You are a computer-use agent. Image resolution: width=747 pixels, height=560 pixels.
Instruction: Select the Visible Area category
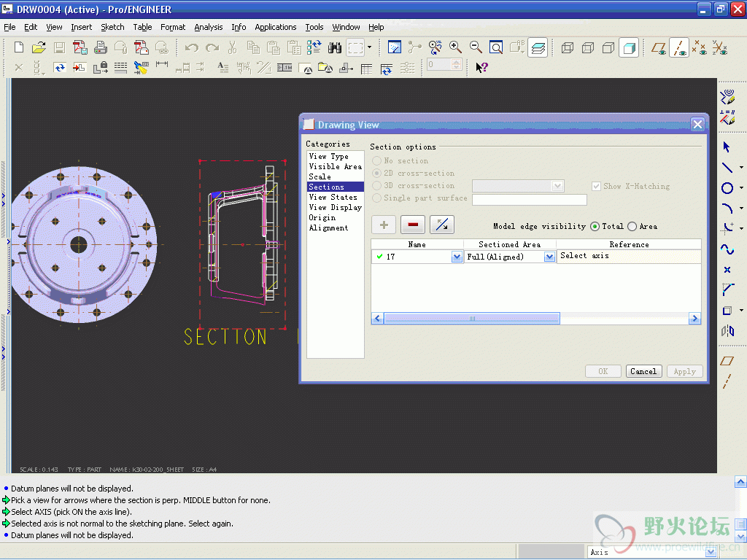click(x=336, y=167)
